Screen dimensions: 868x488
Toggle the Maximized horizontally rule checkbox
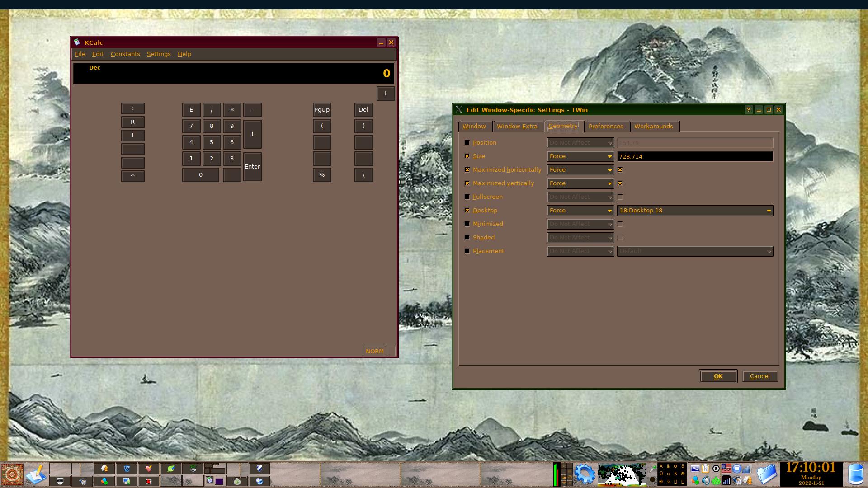[467, 169]
